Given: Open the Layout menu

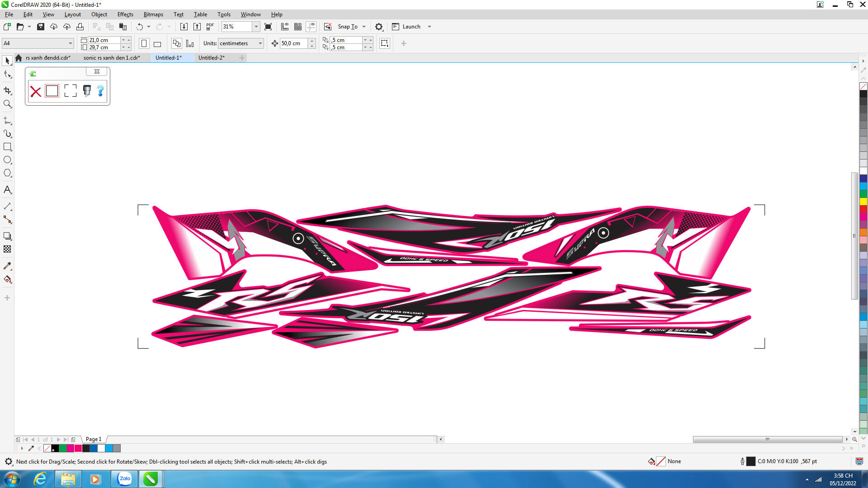Looking at the screenshot, I should point(72,14).
